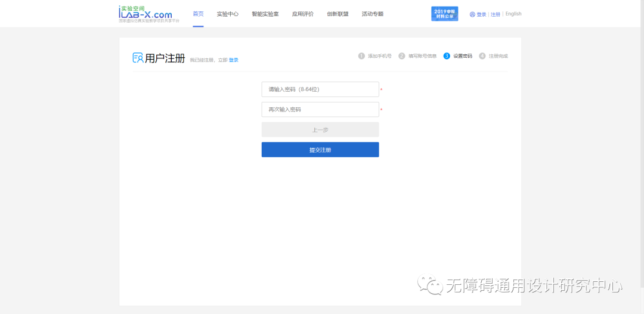Open 创新联盟 nav item
The height and width of the screenshot is (314, 644).
point(338,14)
